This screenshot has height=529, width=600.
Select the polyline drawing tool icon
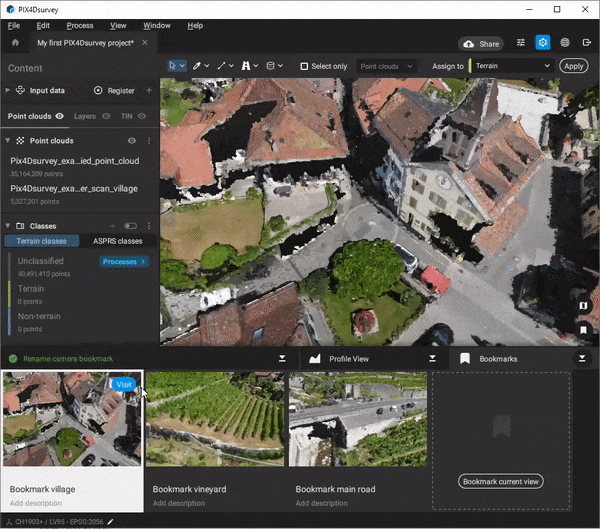pos(221,66)
